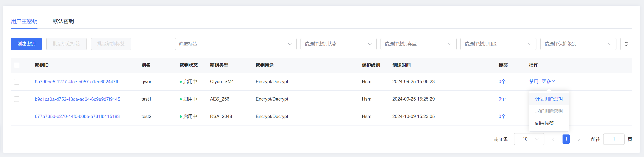This screenshot has width=644, height=157.
Task: Open the 筛选标签 filter dropdown
Action: pos(235,44)
